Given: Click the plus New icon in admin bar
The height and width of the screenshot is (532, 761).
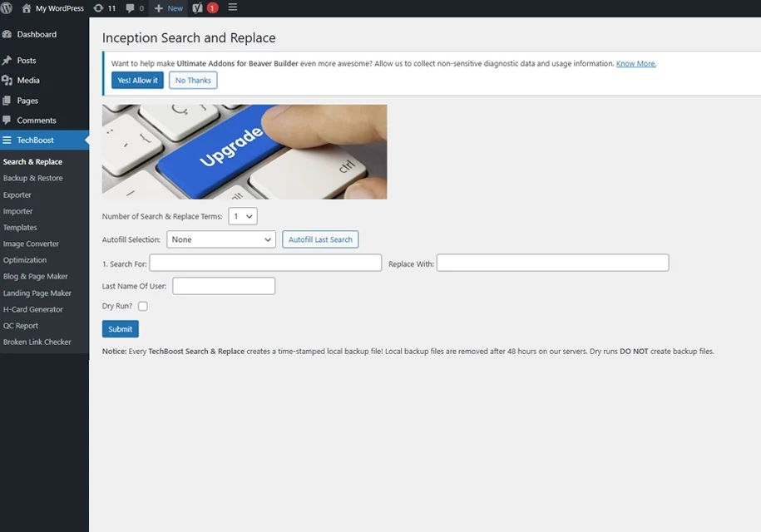Looking at the screenshot, I should pos(158,7).
